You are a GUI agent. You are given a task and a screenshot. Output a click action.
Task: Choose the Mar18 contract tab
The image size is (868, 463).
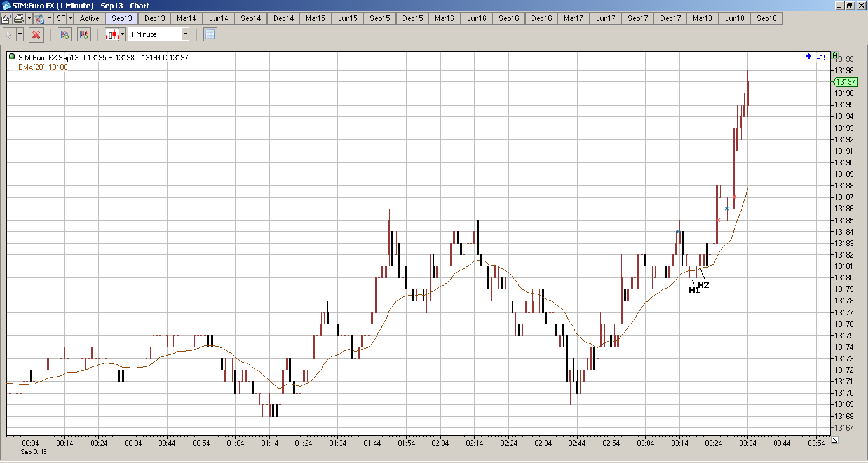702,18
